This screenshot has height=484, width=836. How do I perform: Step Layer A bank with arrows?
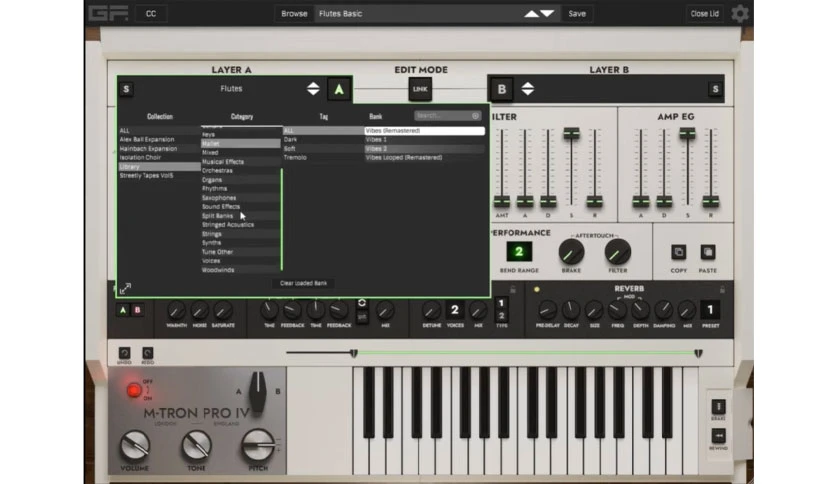[314, 89]
